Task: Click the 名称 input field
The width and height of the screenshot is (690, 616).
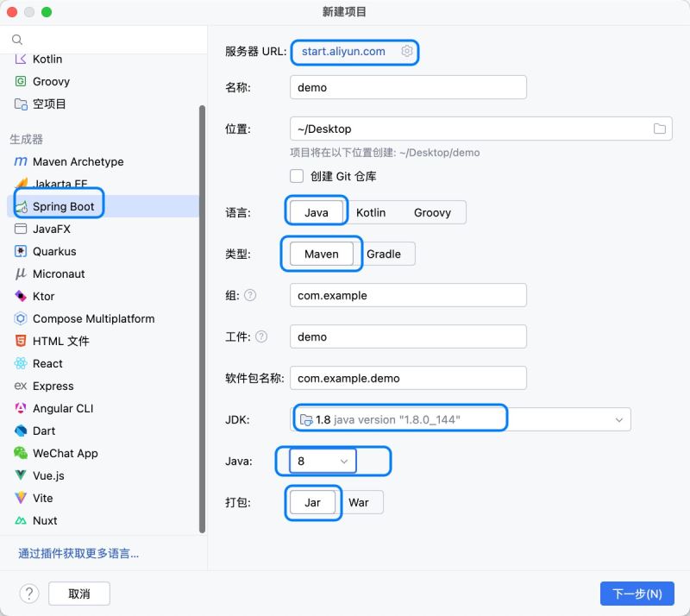Action: pyautogui.click(x=408, y=87)
